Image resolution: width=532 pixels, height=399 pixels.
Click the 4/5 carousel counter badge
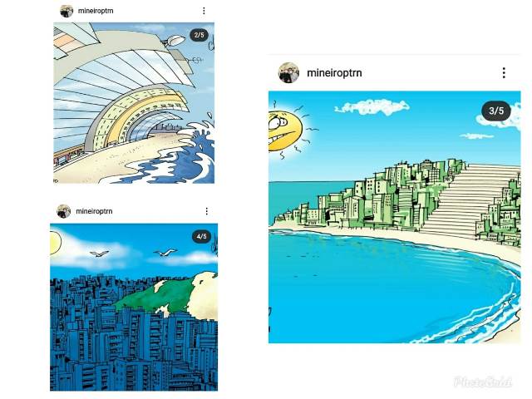(x=201, y=236)
